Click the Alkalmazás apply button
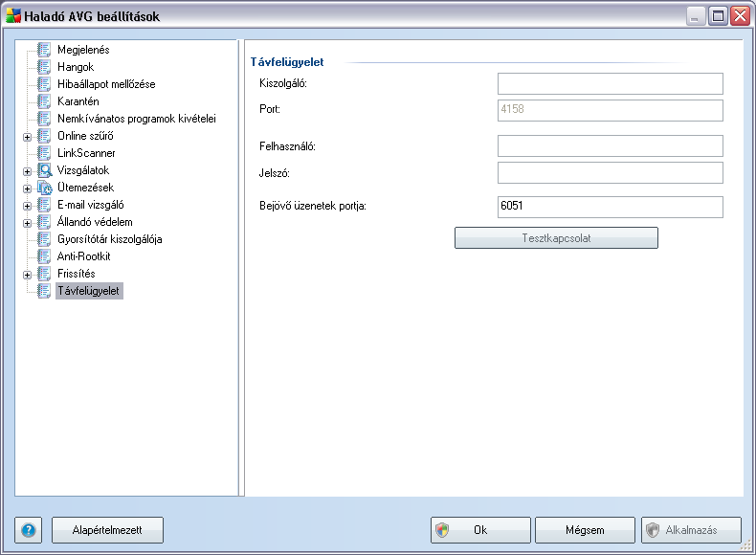Screen dimensions: 756x555 691,530
